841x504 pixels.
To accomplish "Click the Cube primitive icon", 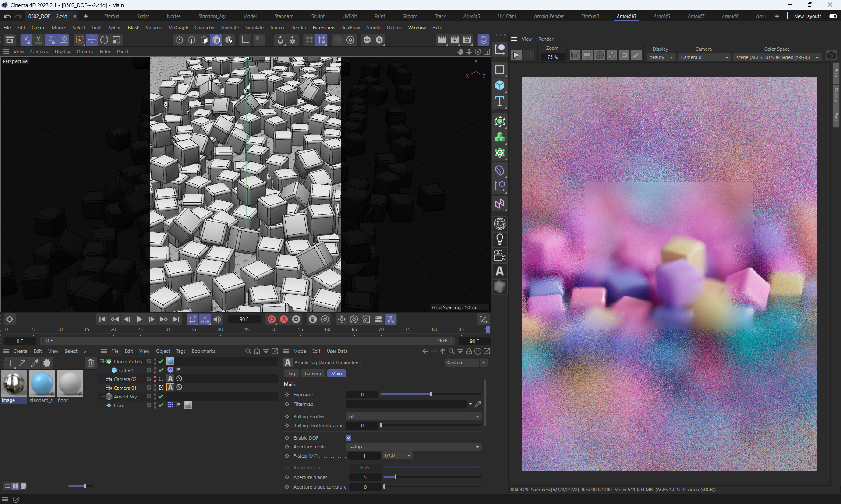I will tap(499, 85).
